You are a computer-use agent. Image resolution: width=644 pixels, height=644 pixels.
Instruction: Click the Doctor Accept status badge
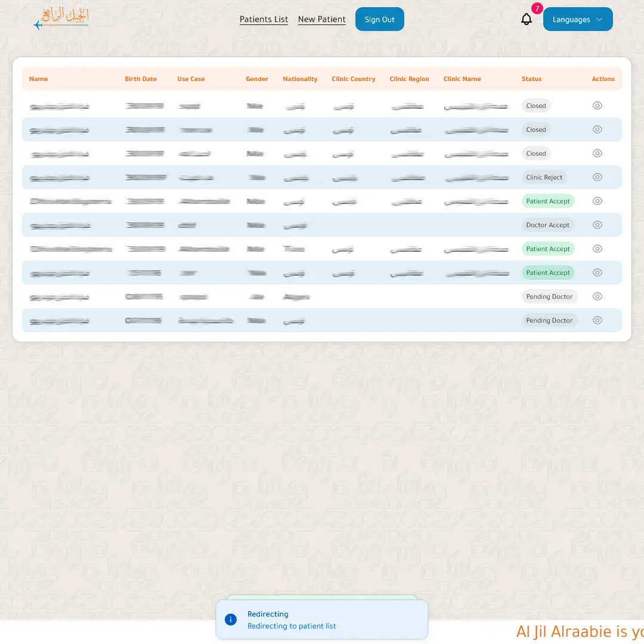(547, 225)
